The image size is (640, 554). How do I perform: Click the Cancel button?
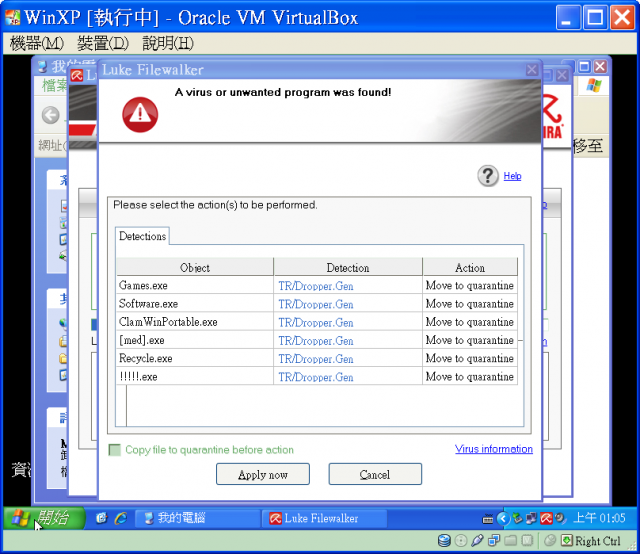click(x=375, y=474)
